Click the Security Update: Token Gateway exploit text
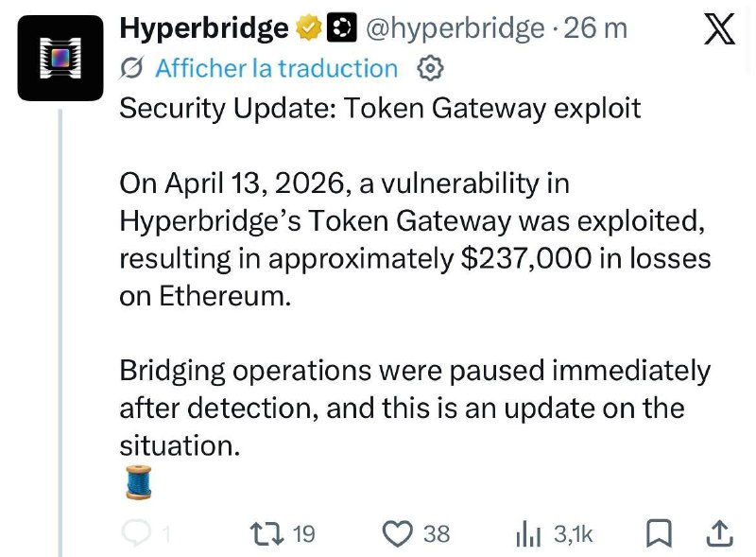 tap(380, 108)
